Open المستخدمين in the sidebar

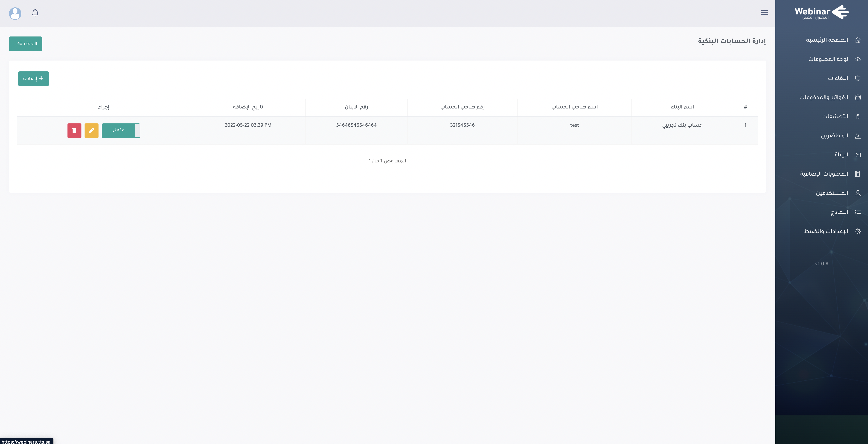click(x=832, y=193)
